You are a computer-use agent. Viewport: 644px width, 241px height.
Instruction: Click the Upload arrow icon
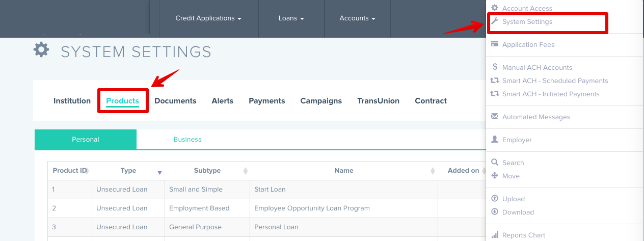(495, 199)
